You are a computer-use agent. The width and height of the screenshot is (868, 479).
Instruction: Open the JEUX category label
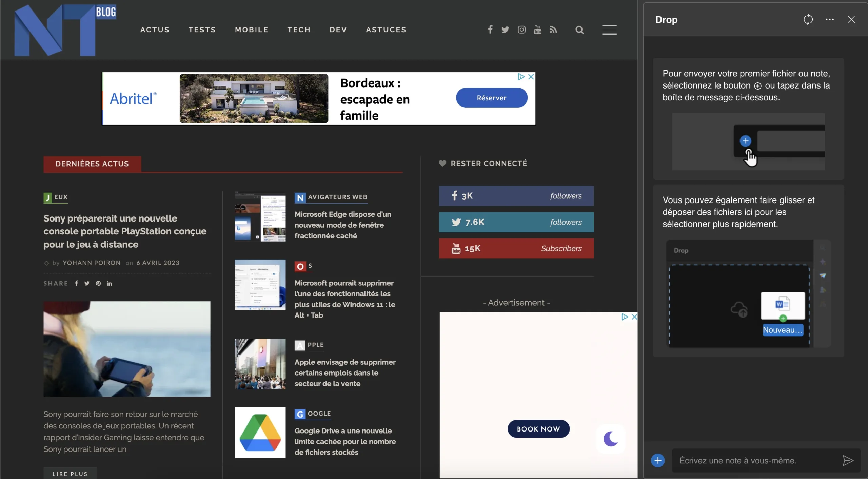pos(56,197)
